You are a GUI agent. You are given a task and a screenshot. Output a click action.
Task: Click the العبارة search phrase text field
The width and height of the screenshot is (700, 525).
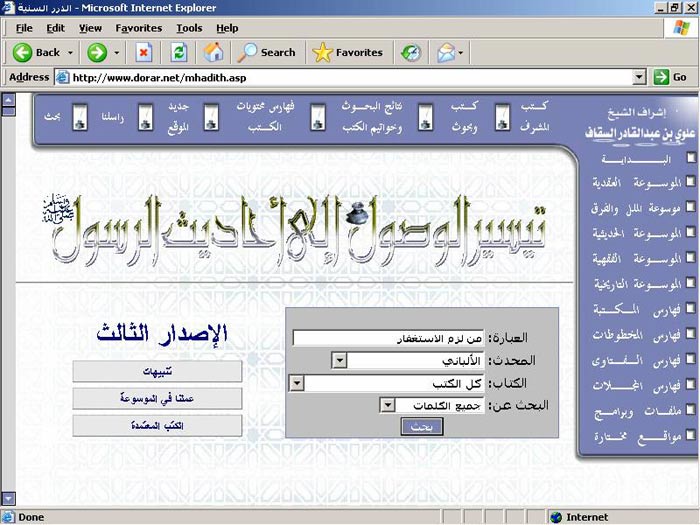[388, 338]
